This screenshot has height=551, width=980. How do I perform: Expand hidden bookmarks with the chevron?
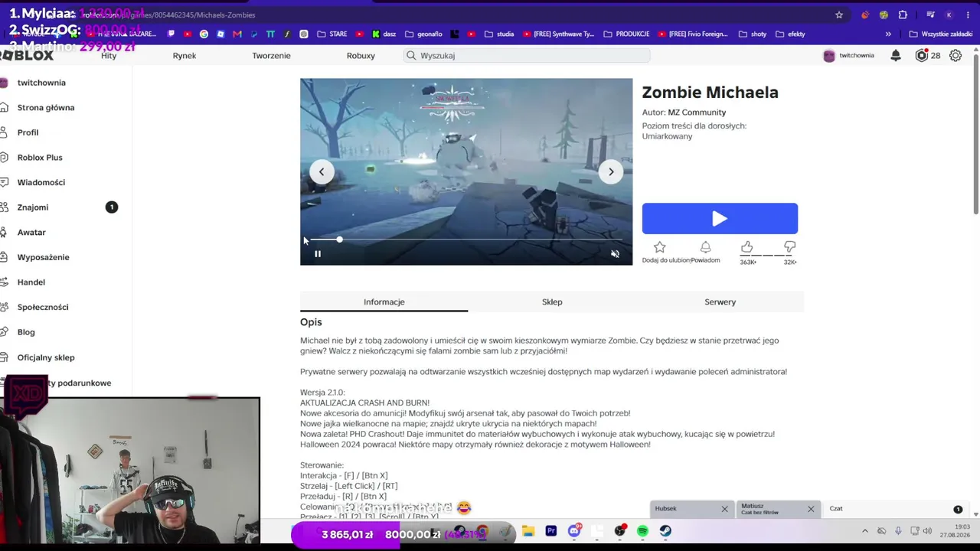(888, 34)
